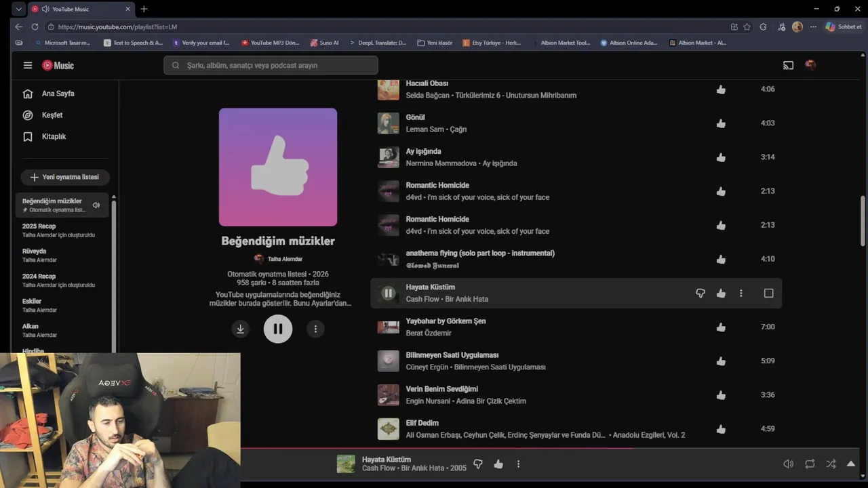Click the Engin Nursani artist link
The height and width of the screenshot is (488, 868).
pos(429,401)
